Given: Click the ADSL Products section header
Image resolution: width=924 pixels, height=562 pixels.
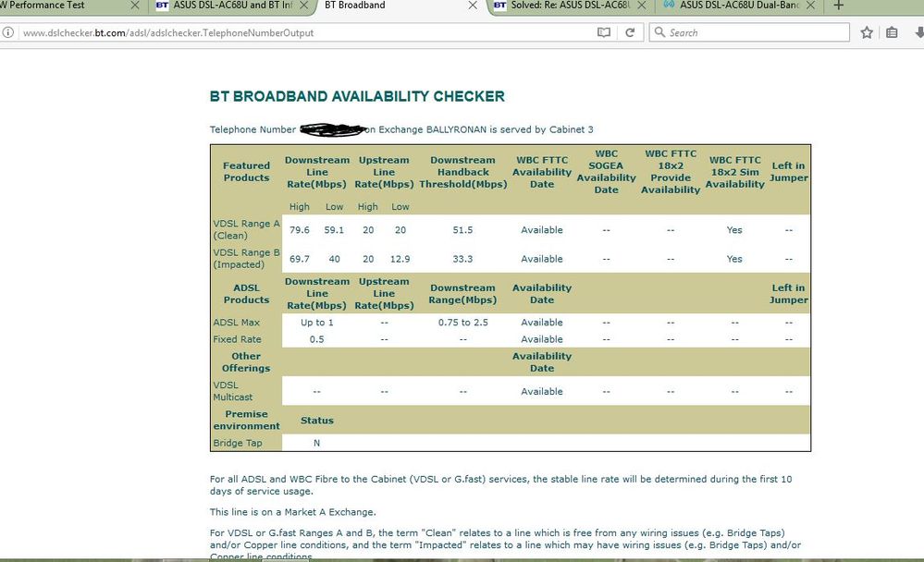Looking at the screenshot, I should coord(246,293).
